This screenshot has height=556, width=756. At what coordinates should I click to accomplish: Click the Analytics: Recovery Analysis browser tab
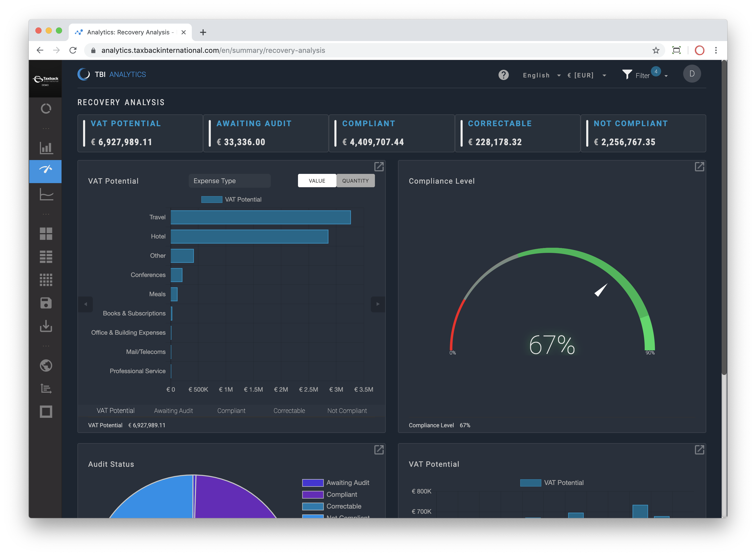coord(130,32)
